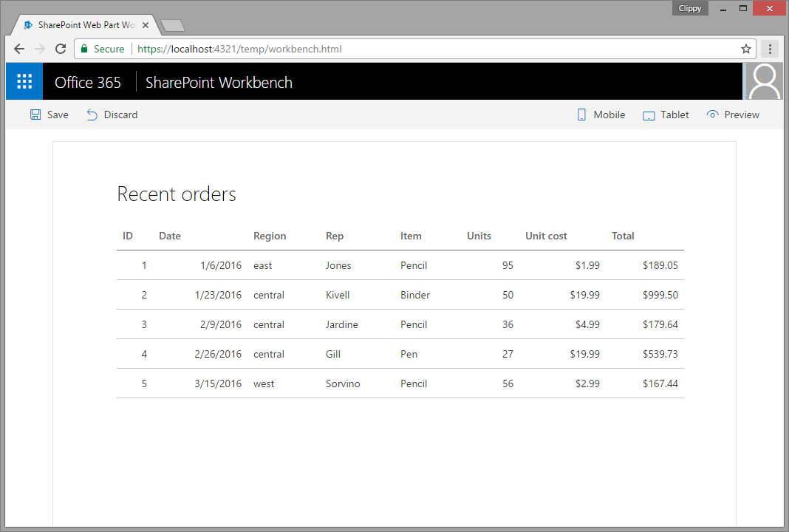Click the $179.64 total cell

point(660,324)
